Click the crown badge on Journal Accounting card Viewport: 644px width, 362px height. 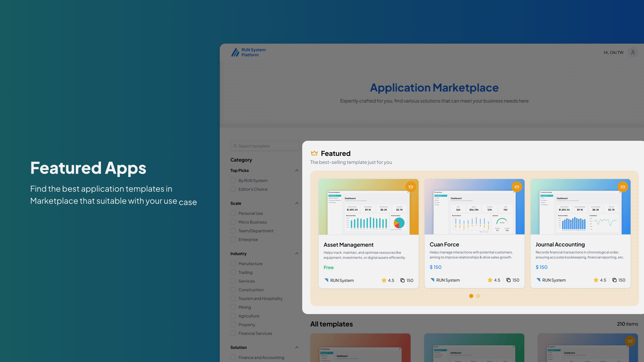click(623, 187)
